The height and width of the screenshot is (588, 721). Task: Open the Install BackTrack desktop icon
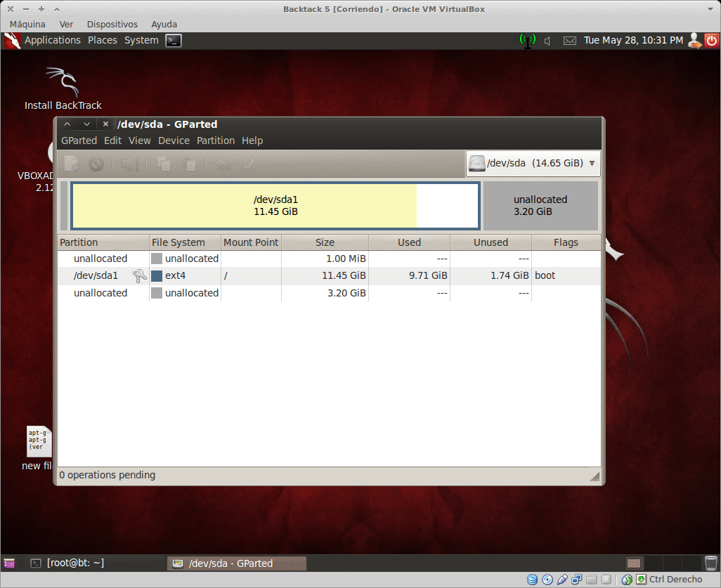coord(63,89)
